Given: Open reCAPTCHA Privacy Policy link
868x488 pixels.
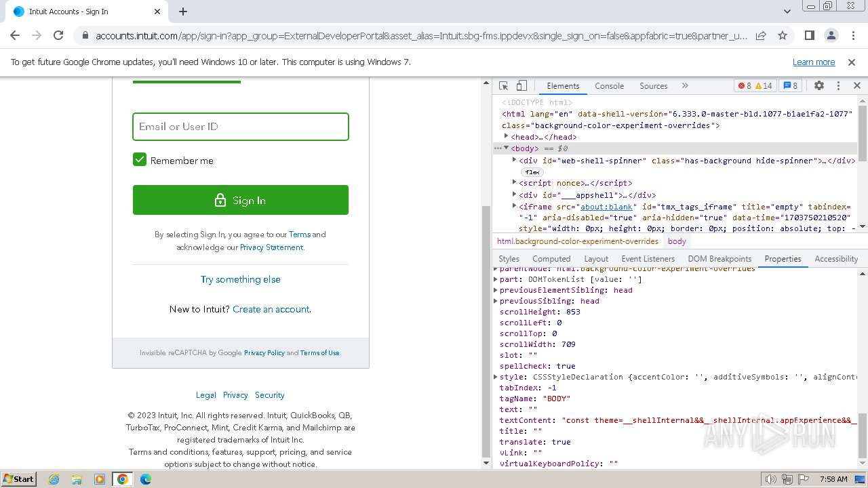Looking at the screenshot, I should 264,352.
